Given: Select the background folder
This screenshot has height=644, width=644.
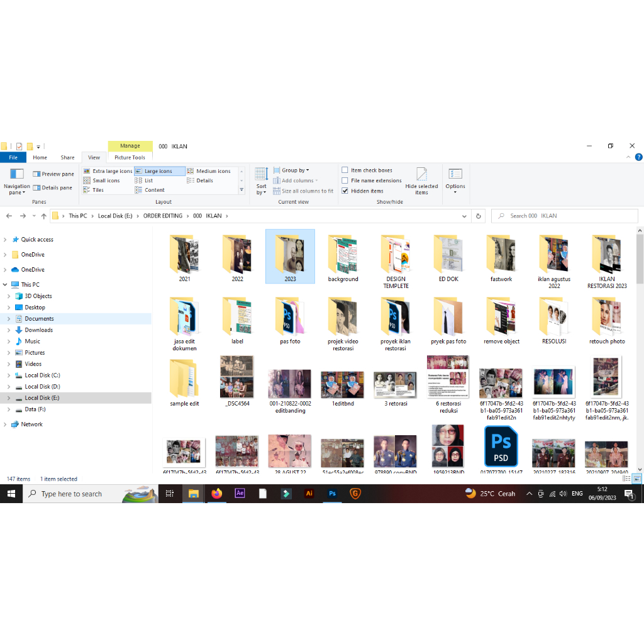Looking at the screenshot, I should [343, 257].
